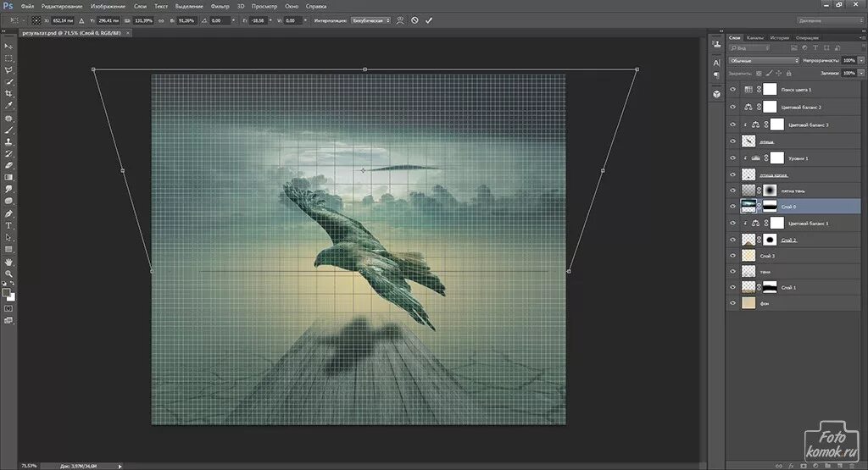Image resolution: width=868 pixels, height=470 pixels.
Task: Open the Фильтр menu
Action: click(x=220, y=6)
